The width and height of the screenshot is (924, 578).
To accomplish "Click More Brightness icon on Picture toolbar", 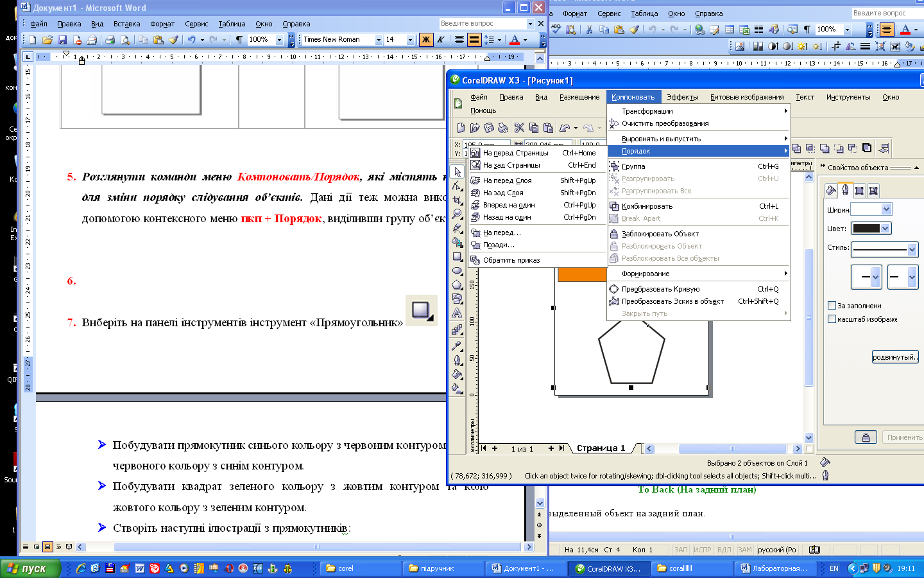I will pos(802,46).
